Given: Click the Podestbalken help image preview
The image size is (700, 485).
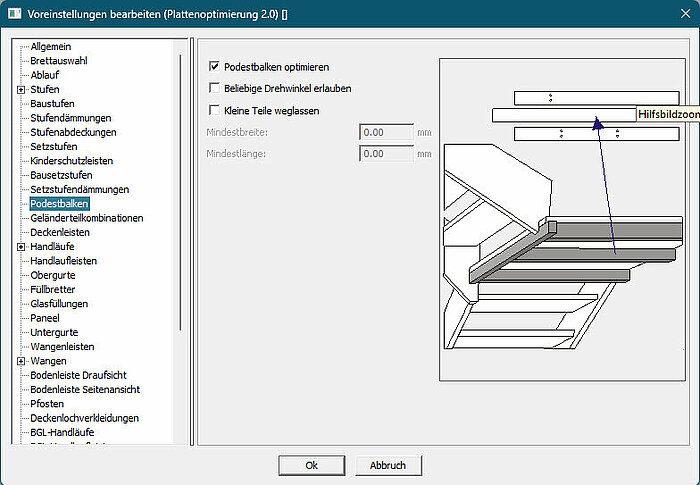Looking at the screenshot, I should [x=562, y=219].
